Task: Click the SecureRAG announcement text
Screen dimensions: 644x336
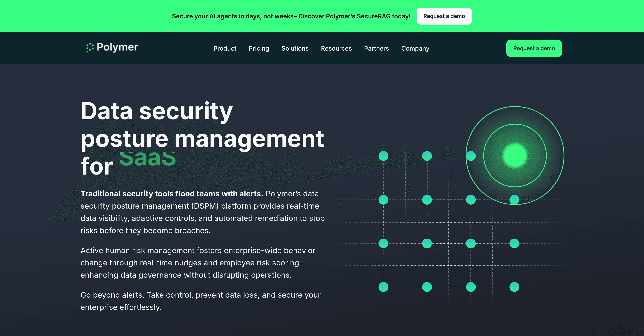Action: (x=291, y=16)
